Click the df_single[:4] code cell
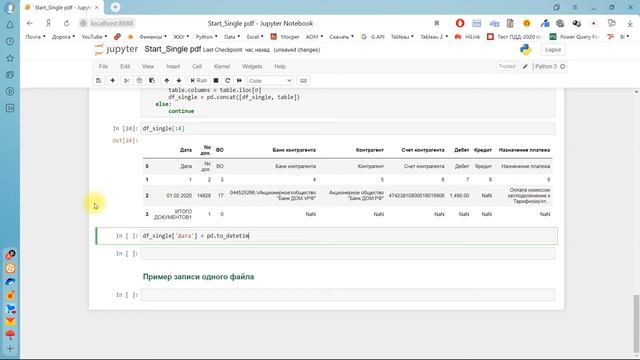 tap(348, 129)
